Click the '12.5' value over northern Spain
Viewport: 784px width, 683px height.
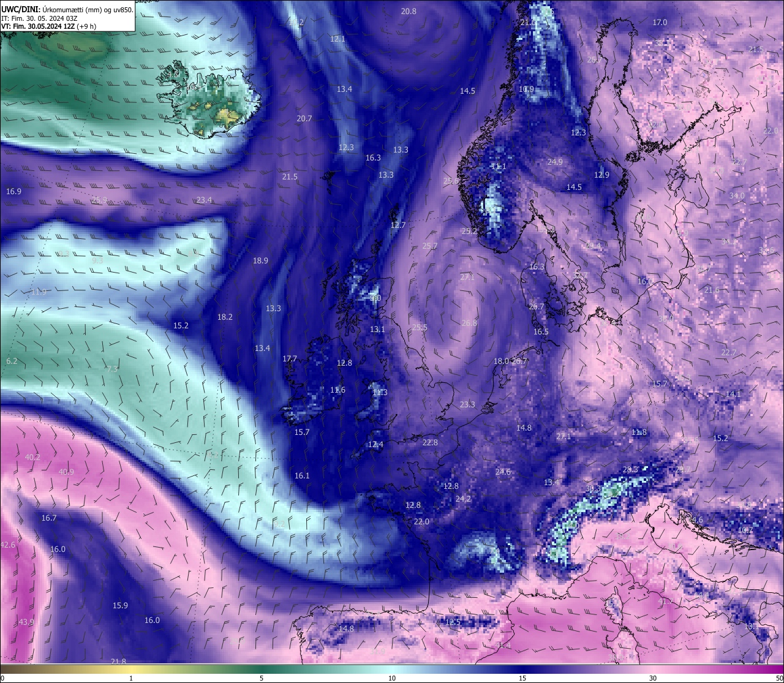(x=453, y=622)
